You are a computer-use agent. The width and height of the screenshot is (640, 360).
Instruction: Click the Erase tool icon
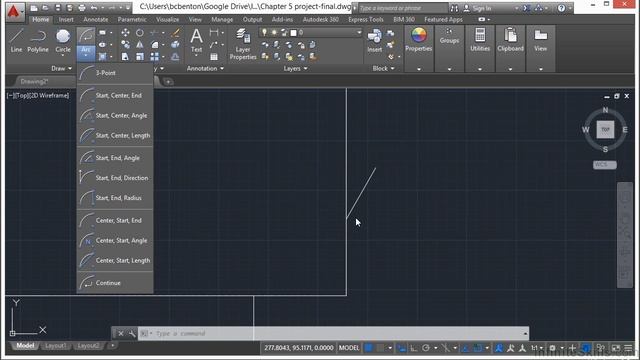175,33
